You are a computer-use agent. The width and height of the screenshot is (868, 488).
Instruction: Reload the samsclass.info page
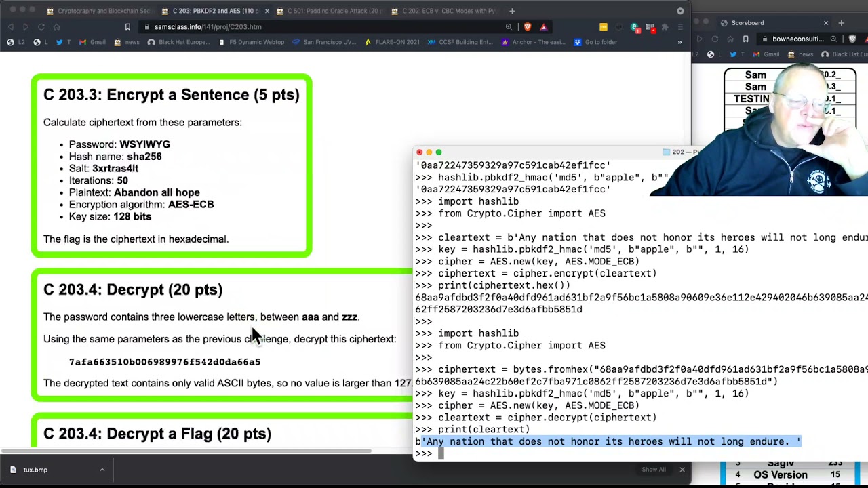[41, 27]
